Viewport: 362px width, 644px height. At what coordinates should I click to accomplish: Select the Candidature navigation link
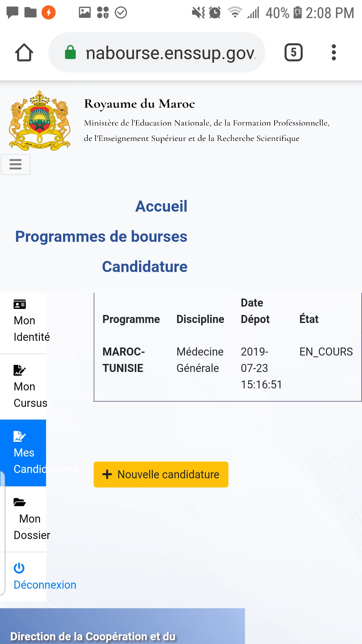(144, 267)
